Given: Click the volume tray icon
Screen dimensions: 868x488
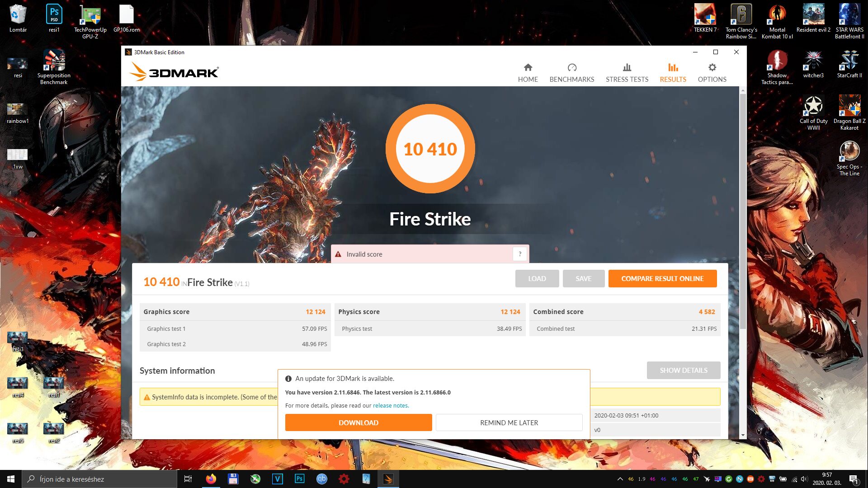Looking at the screenshot, I should pos(804,479).
